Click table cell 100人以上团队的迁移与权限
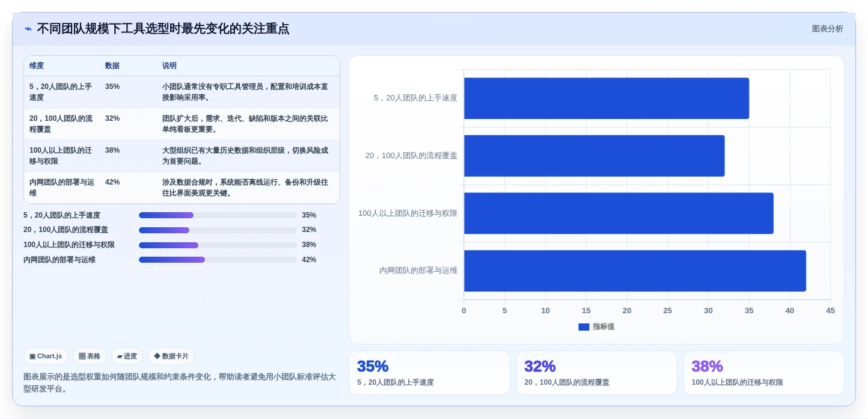The height and width of the screenshot is (419, 868). (62, 156)
